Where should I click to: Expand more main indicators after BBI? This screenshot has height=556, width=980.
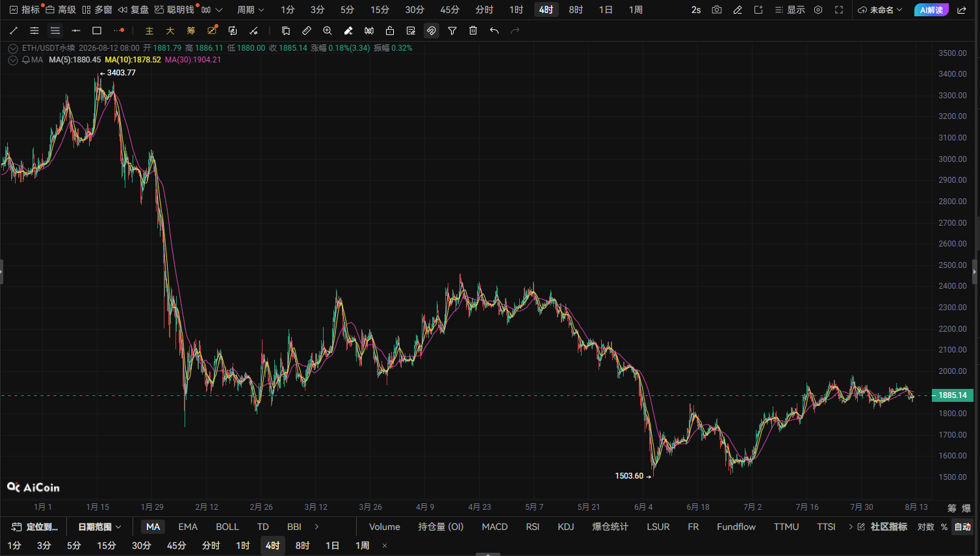(316, 527)
